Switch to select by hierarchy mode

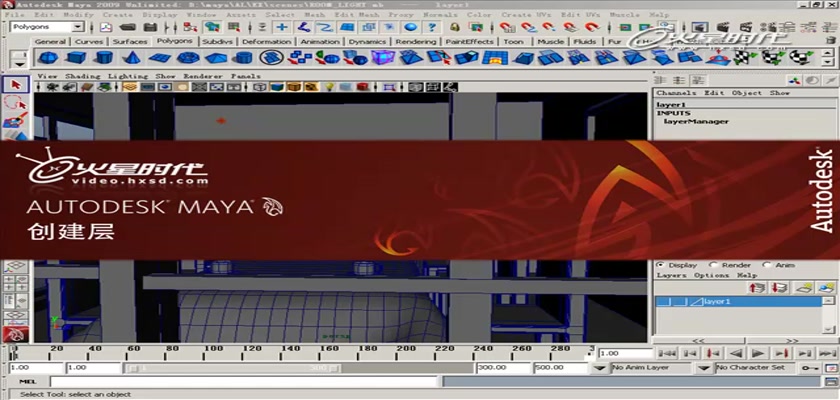(x=190, y=27)
